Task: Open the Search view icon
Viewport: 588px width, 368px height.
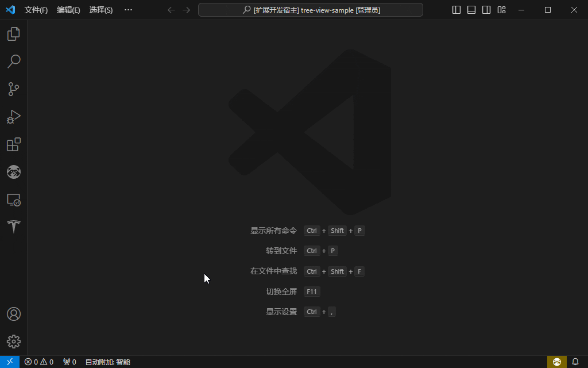Action: pos(14,62)
